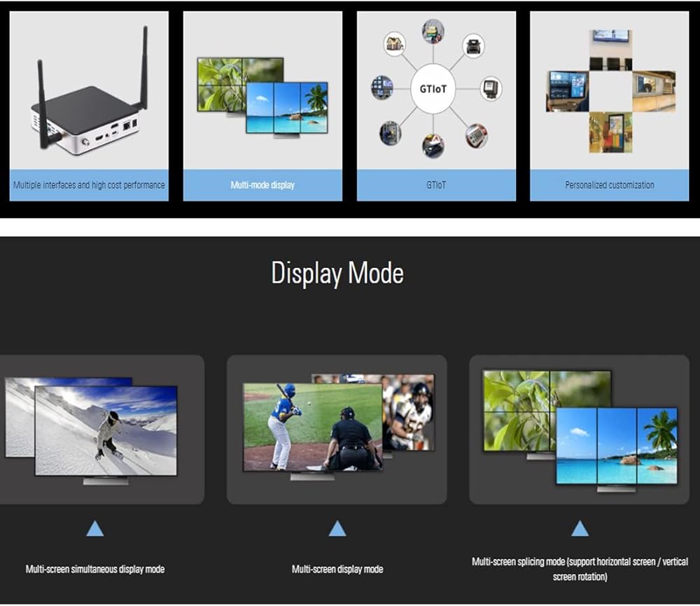Click blue triangle above Multi-screen splicing mode
The height and width of the screenshot is (606, 700).
pyautogui.click(x=580, y=529)
